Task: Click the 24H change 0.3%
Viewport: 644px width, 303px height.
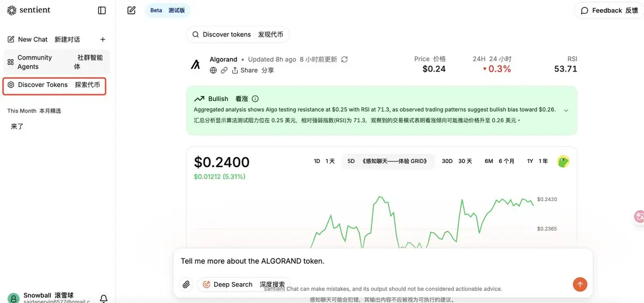Action: [497, 69]
